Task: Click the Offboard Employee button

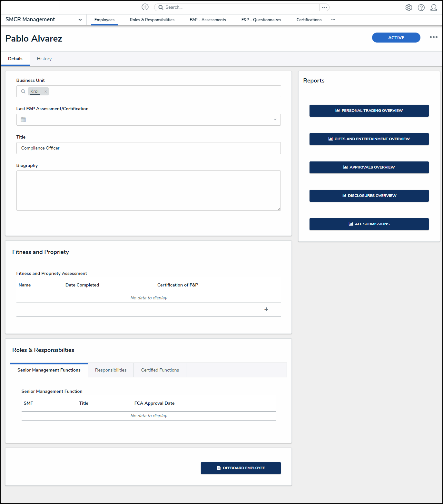Action: (241, 468)
